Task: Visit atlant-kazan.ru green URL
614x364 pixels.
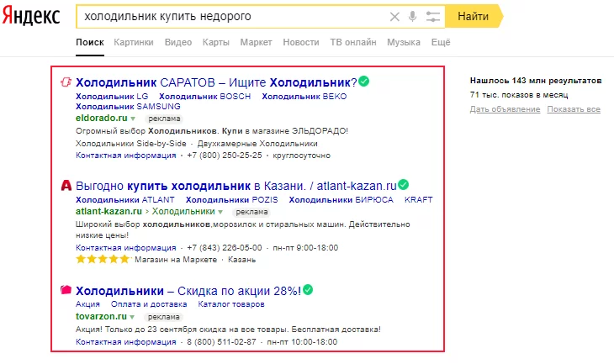Action: (x=109, y=211)
